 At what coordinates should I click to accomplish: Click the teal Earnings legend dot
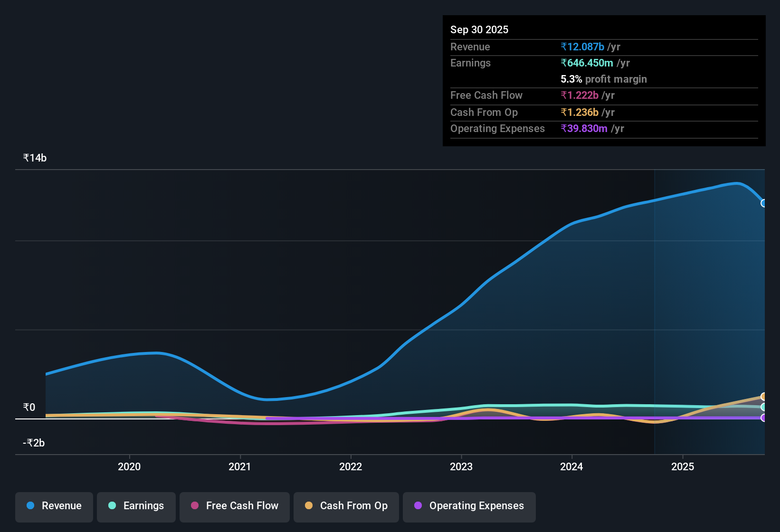(x=112, y=506)
